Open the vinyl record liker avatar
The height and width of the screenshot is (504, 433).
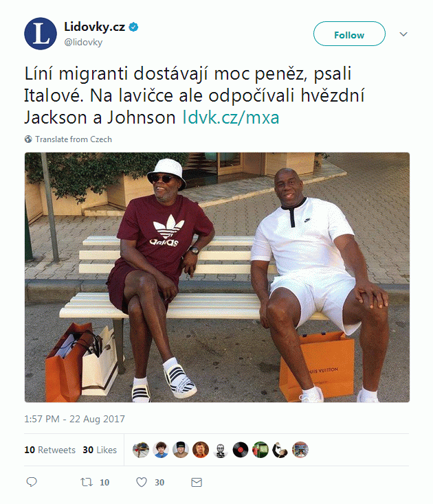pyautogui.click(x=241, y=449)
